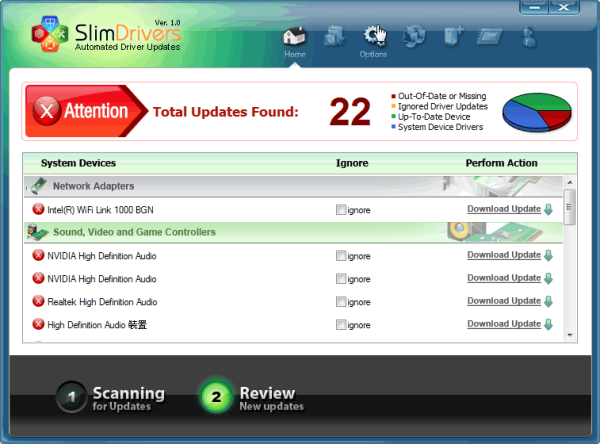Minimize the SlimDrivers window
Screen dimensions: 600x444
[534, 7]
